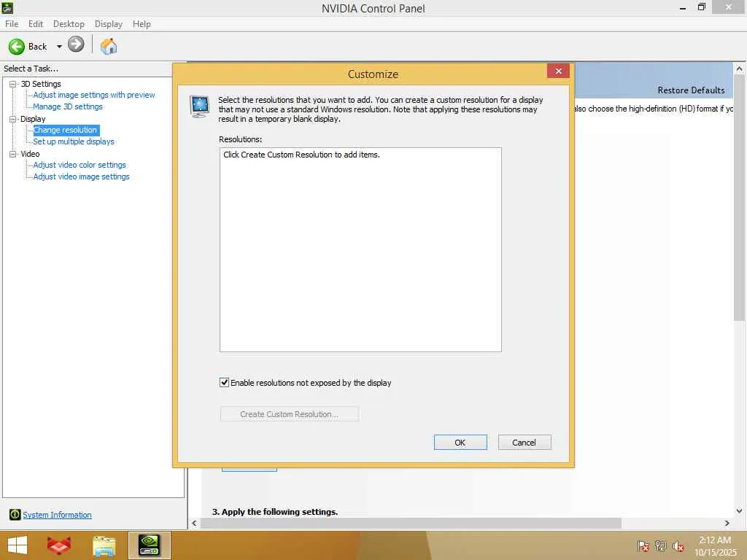
Task: Click the 3D Settings tree label
Action: [41, 84]
